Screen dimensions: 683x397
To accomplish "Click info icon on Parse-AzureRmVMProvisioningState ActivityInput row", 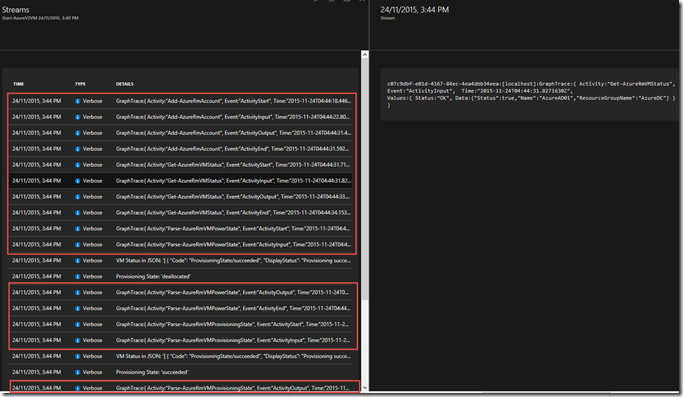I will pos(78,340).
